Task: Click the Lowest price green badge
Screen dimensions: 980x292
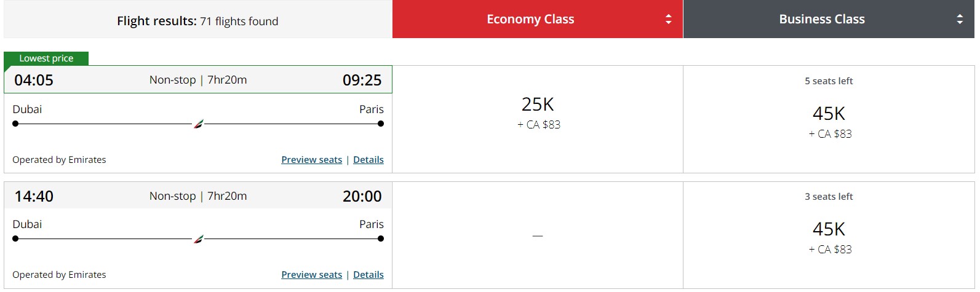Action: [x=46, y=58]
